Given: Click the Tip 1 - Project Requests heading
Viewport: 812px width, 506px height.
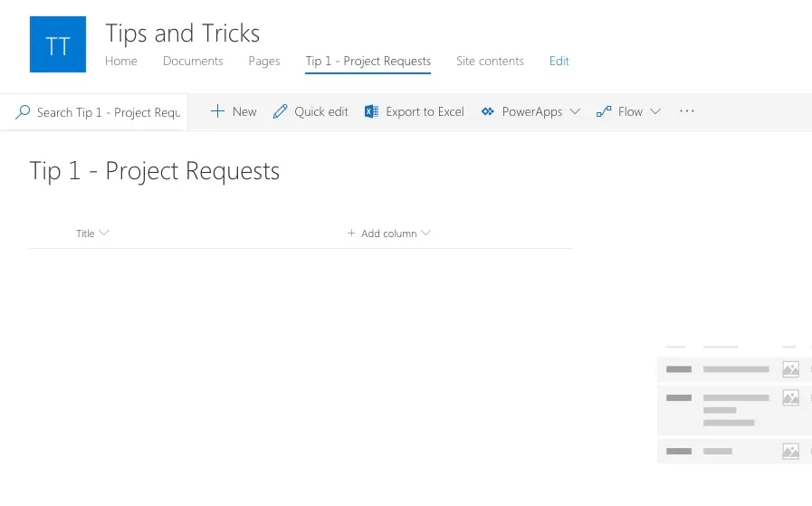Looking at the screenshot, I should pos(154,171).
